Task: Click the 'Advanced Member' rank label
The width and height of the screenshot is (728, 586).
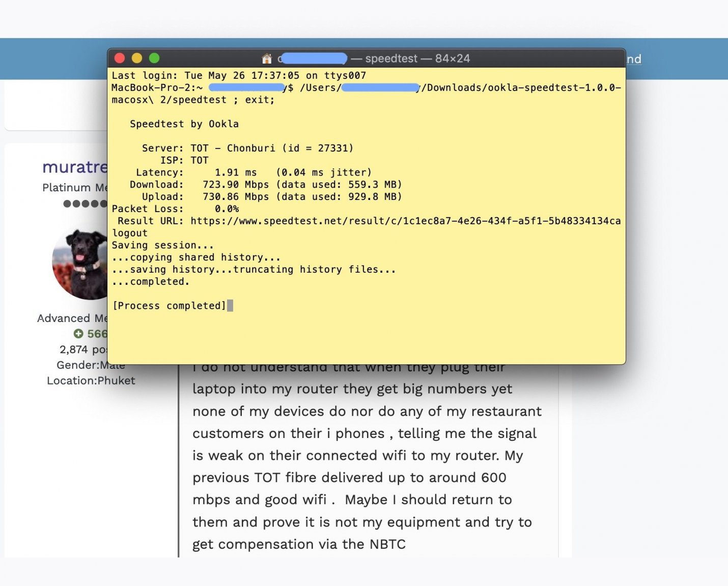Action: coord(72,318)
